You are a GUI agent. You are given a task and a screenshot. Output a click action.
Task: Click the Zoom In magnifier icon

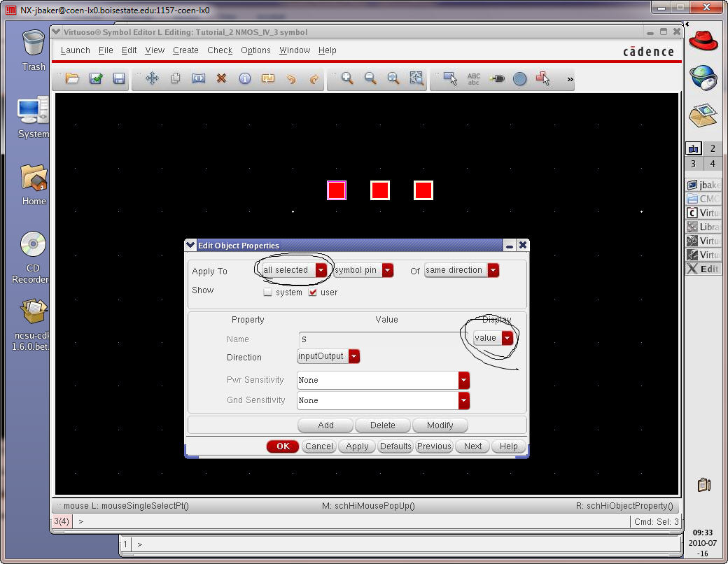[347, 79]
